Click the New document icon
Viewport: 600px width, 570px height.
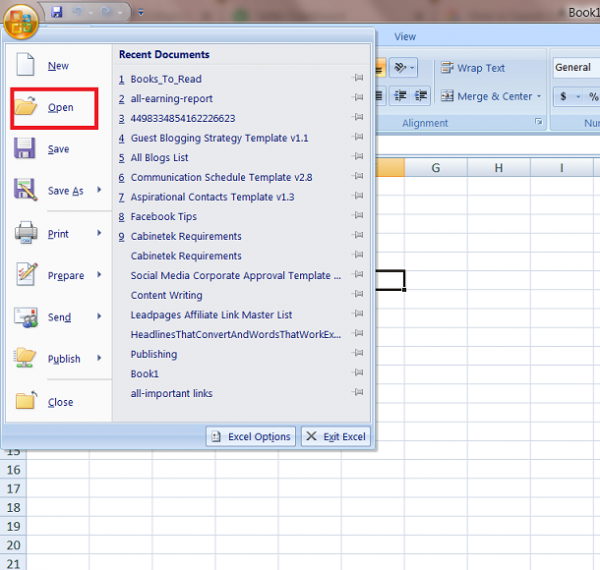(25, 64)
